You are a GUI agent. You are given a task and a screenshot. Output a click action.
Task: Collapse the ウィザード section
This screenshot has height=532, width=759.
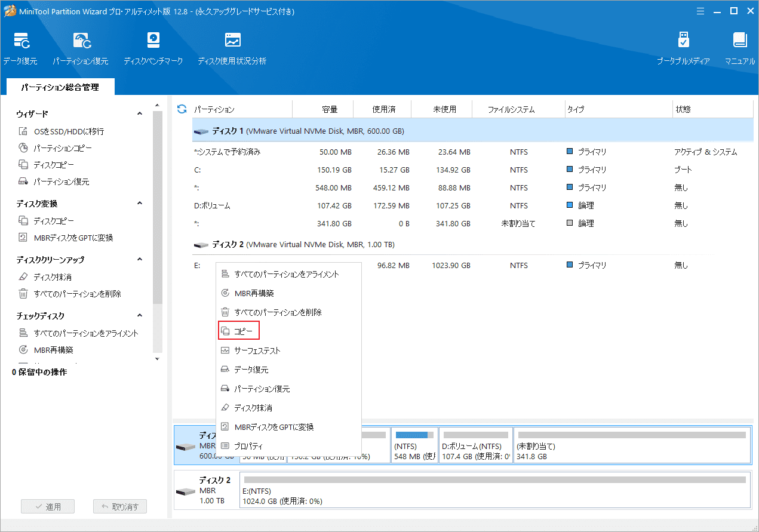pyautogui.click(x=140, y=114)
